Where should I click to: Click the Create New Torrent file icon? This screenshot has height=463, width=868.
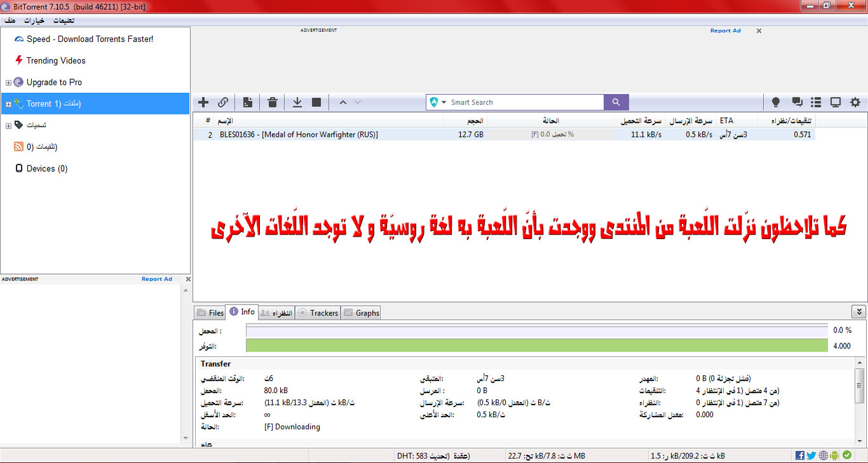click(x=248, y=102)
